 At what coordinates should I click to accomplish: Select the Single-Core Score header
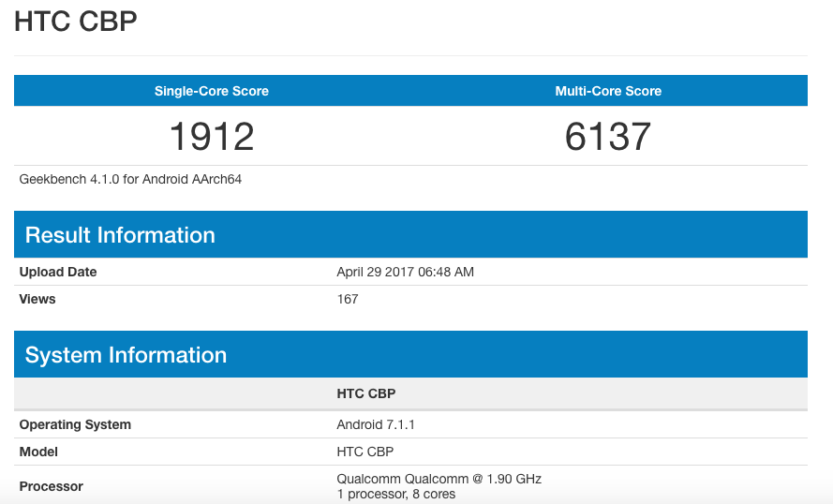(212, 91)
